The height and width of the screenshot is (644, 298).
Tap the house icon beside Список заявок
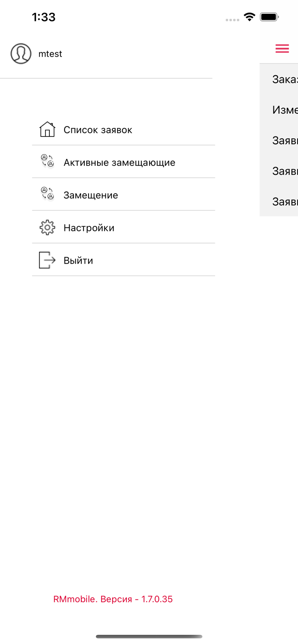(47, 129)
